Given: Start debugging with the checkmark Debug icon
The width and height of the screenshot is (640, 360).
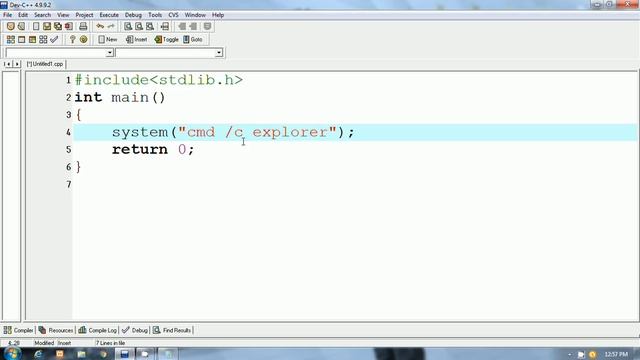Looking at the screenshot, I should pyautogui.click(x=54, y=40).
